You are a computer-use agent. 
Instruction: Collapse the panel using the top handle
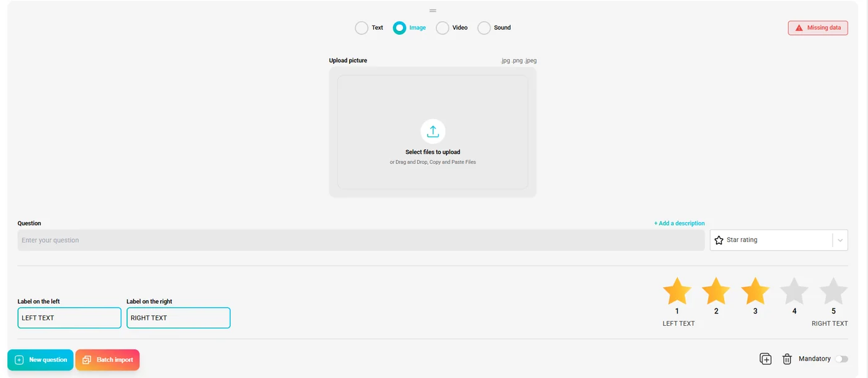click(x=432, y=10)
